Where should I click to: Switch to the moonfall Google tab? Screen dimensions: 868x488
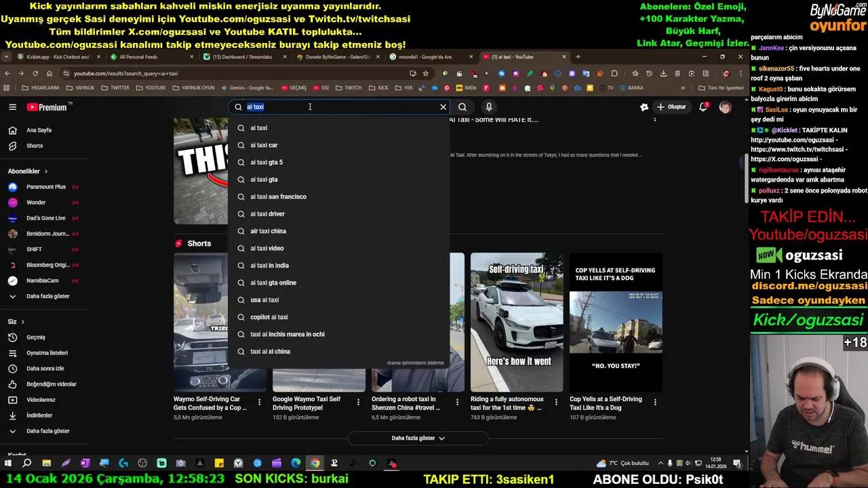click(x=431, y=57)
